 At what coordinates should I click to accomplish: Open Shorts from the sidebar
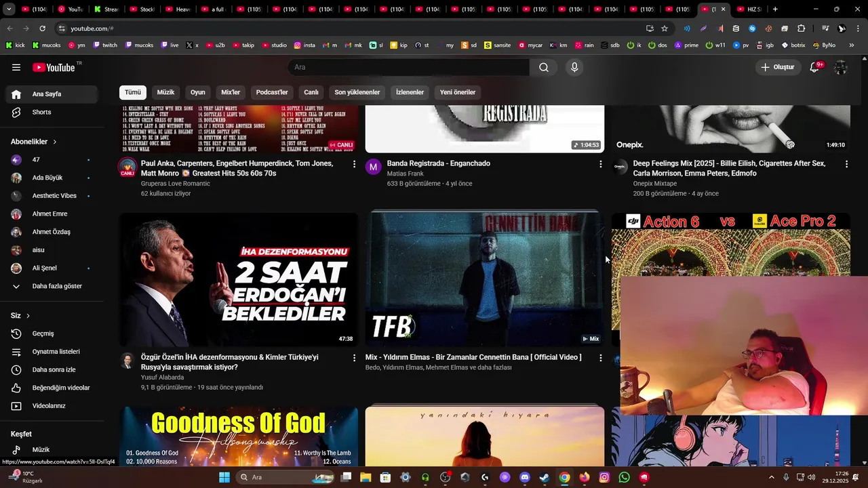[x=52, y=113]
